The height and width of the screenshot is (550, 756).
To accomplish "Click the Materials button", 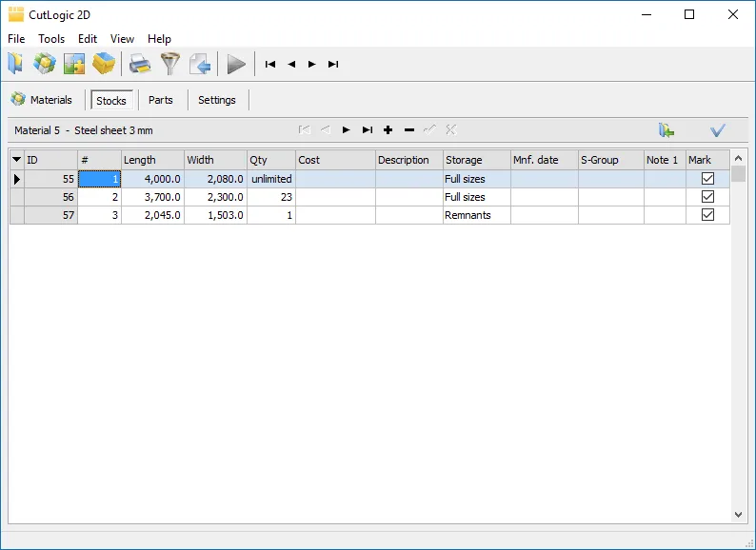I will pos(42,100).
